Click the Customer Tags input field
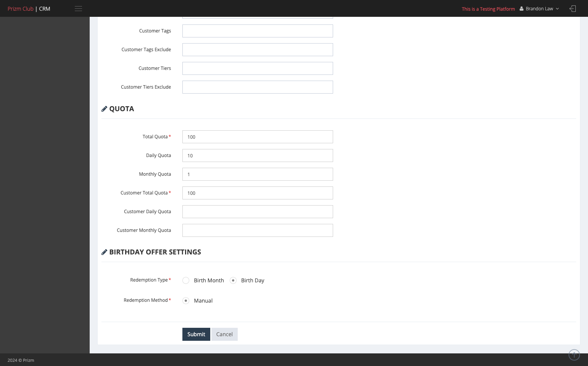Image resolution: width=588 pixels, height=366 pixels. pos(258,31)
